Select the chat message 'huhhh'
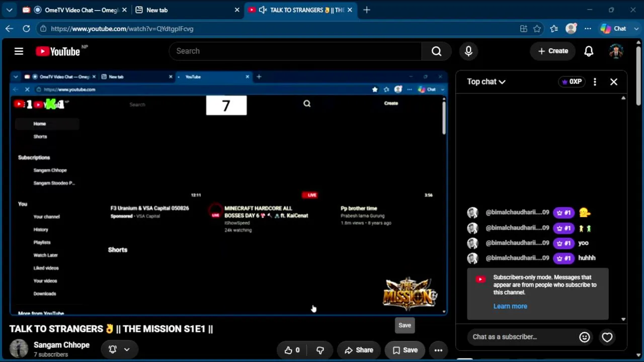 [587, 258]
